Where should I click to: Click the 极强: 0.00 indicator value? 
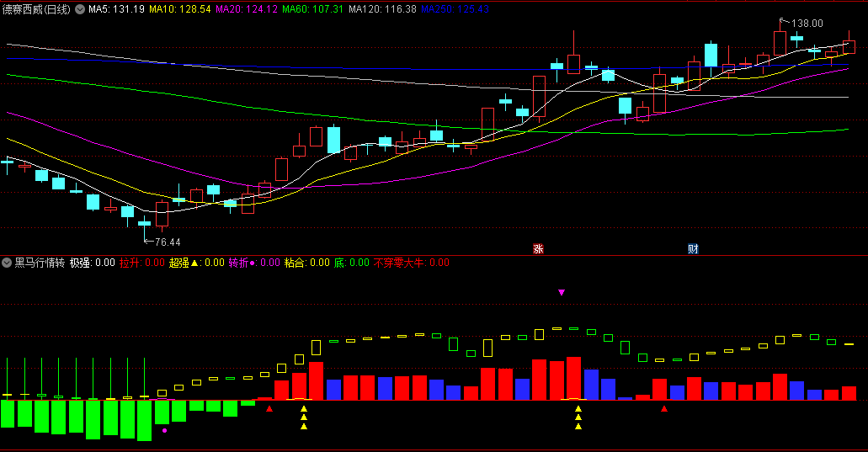point(93,263)
